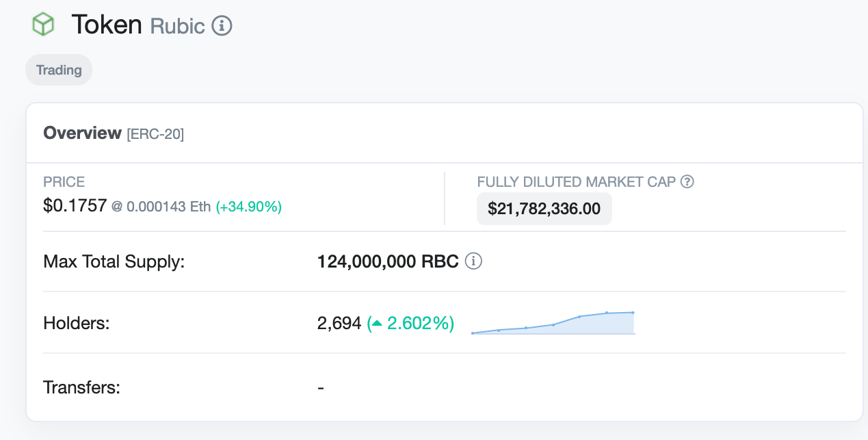Image resolution: width=868 pixels, height=440 pixels.
Task: Click the info icon beside Rubic
Action: pos(222,26)
